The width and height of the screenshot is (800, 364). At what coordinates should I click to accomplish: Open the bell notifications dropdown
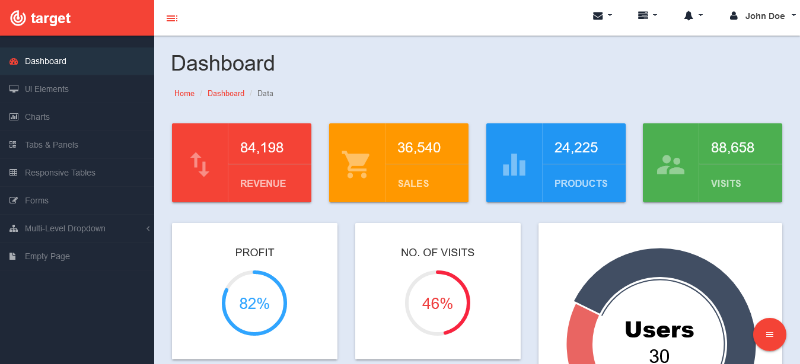[693, 16]
